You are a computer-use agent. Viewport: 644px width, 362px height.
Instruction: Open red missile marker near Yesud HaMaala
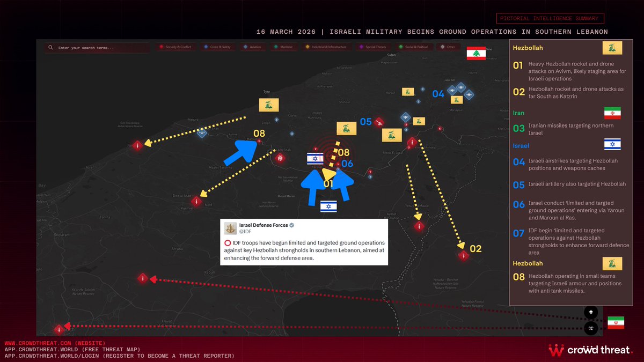(x=419, y=226)
